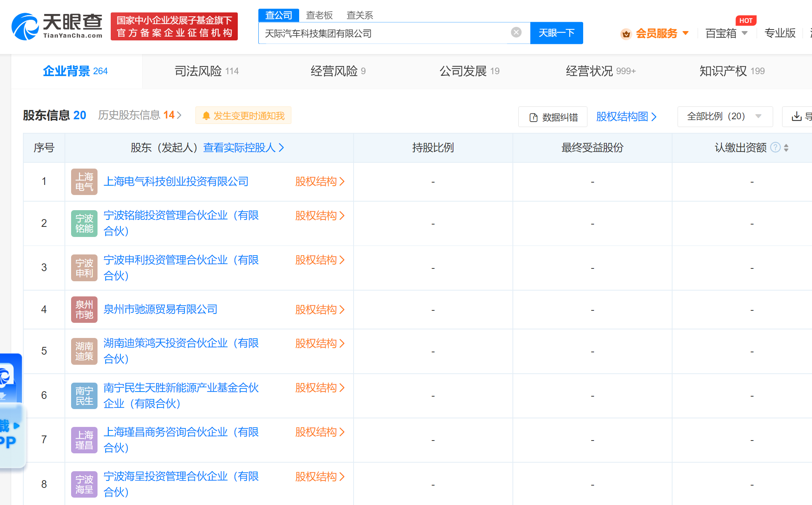The height and width of the screenshot is (505, 812).
Task: Clear the search box with the X icon
Action: pyautogui.click(x=516, y=32)
